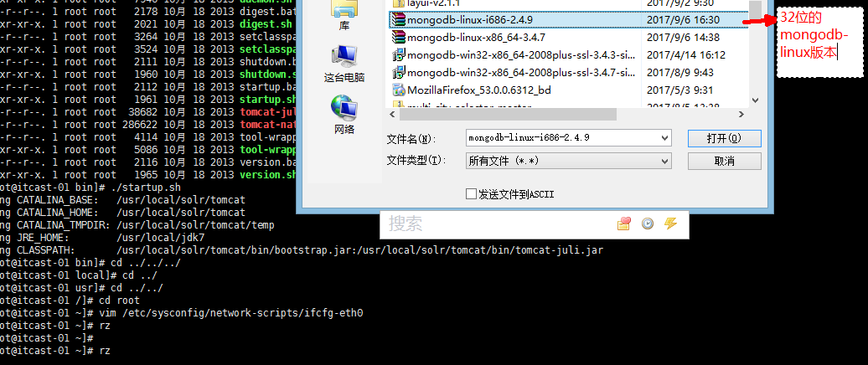Screen dimensions: 868x365
Task: Click the archive icon of mongodb-linux-x86_64-3.4.7
Action: (x=398, y=38)
